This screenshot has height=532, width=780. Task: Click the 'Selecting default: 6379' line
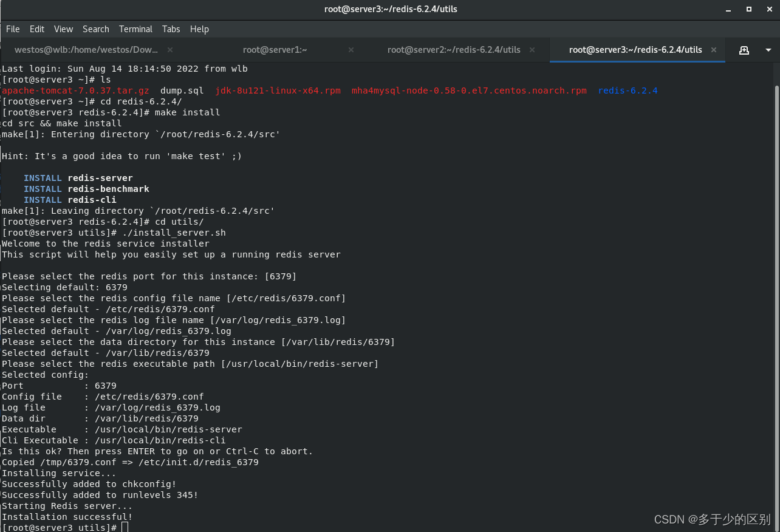(x=64, y=287)
